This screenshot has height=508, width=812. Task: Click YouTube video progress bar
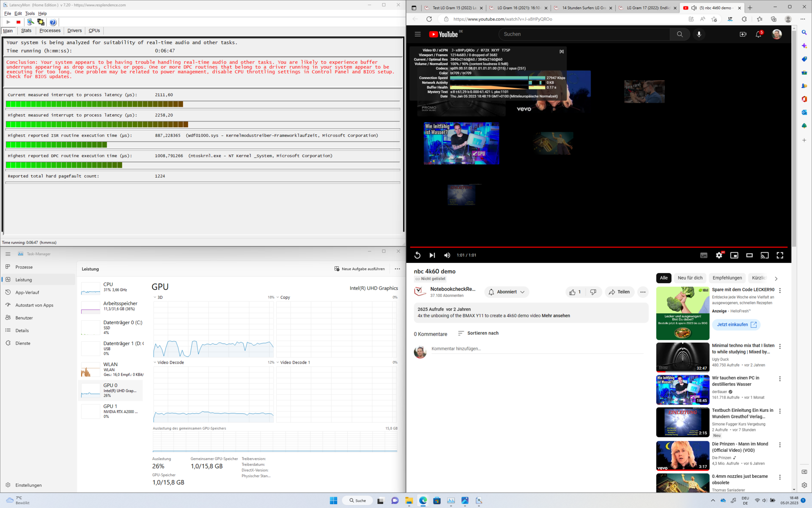pyautogui.click(x=598, y=247)
